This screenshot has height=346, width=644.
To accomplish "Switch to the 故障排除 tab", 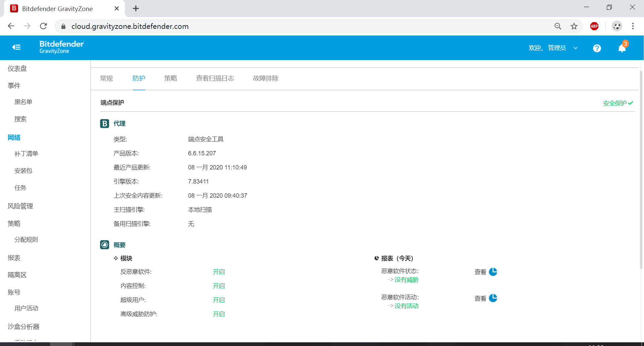I will point(266,78).
